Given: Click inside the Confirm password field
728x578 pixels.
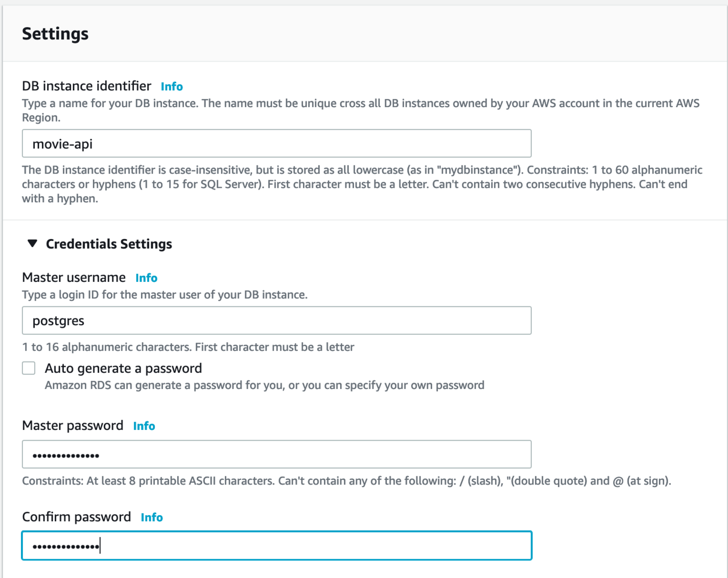Looking at the screenshot, I should (276, 546).
